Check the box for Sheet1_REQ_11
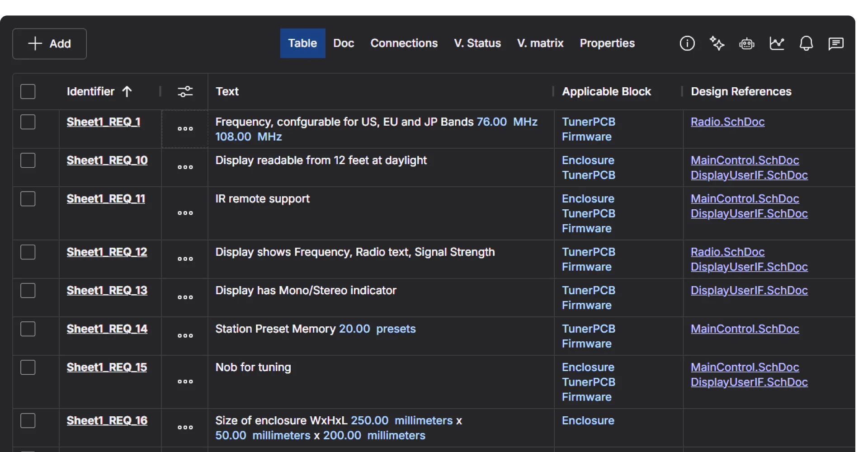 click(28, 199)
